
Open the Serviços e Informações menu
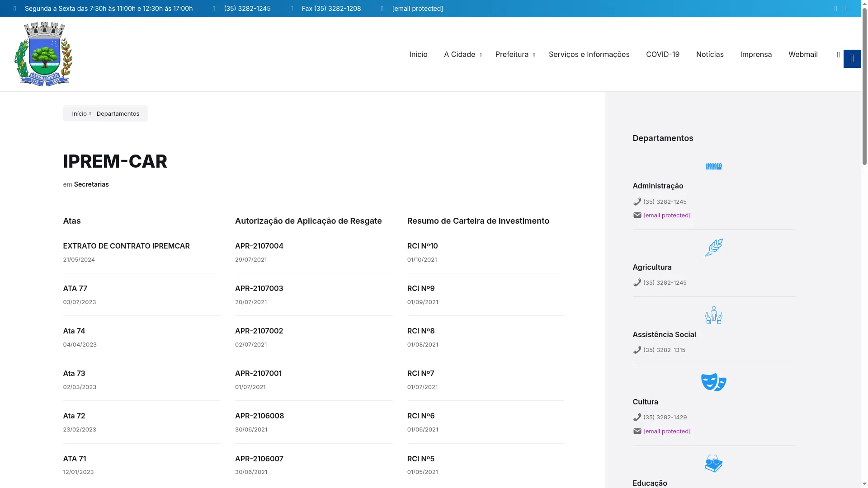pyautogui.click(x=589, y=54)
